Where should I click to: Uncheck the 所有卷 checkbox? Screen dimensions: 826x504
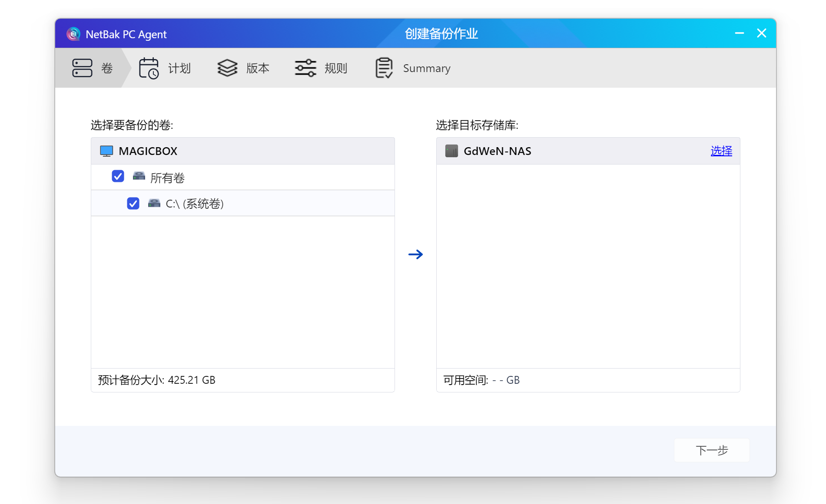coord(118,176)
